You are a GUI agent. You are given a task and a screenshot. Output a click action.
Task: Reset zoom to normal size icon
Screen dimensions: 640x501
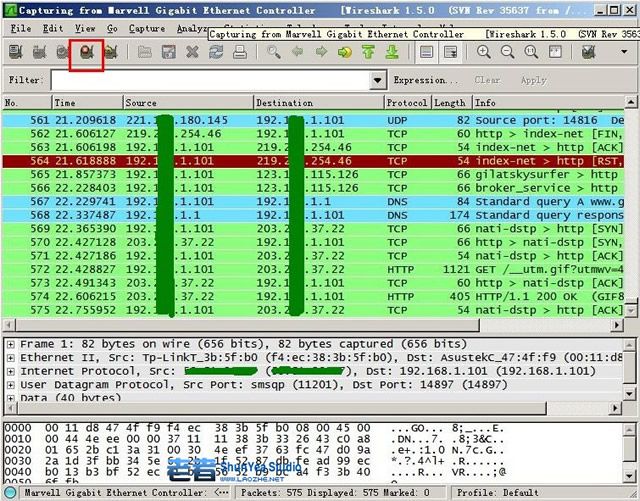531,52
